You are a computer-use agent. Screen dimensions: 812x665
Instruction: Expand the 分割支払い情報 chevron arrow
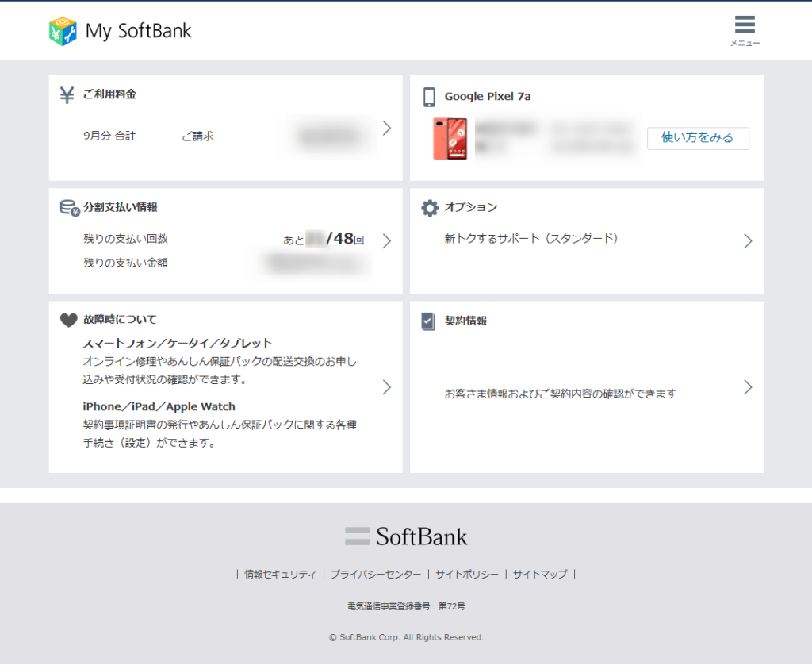(387, 241)
